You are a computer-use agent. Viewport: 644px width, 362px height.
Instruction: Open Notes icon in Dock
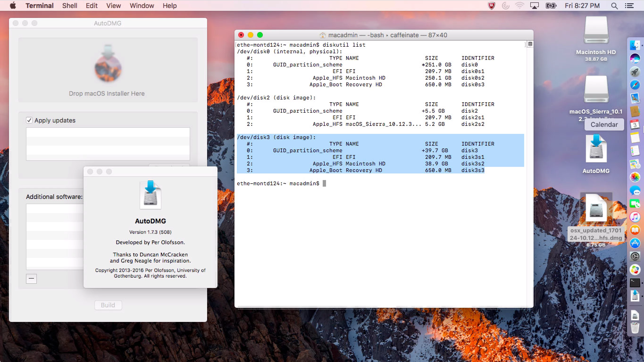point(635,138)
